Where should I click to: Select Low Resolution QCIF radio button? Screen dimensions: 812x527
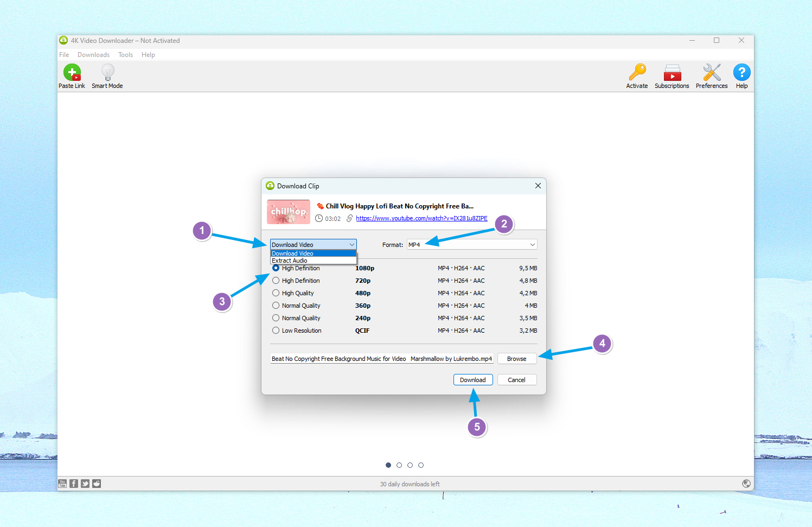click(276, 331)
